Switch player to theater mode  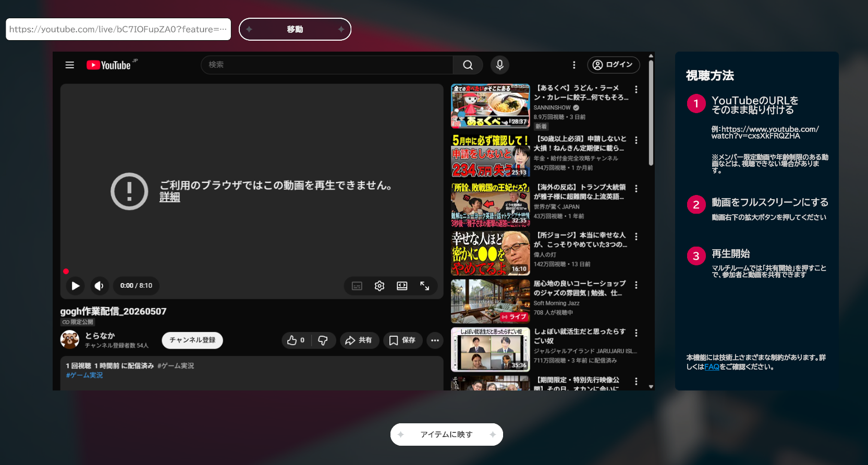click(x=402, y=286)
